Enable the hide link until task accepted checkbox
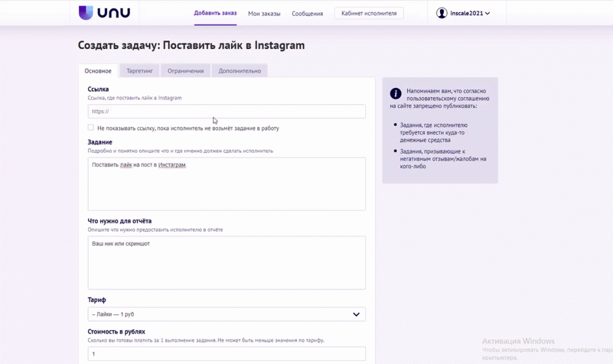 (91, 128)
